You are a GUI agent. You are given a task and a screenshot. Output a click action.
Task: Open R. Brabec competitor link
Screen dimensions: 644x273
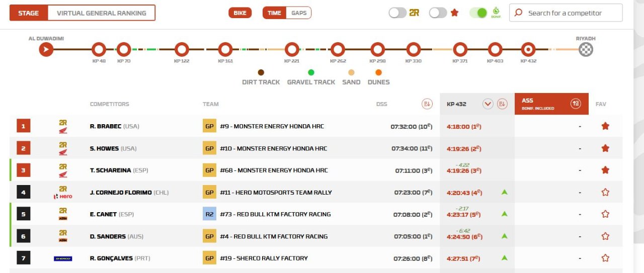pyautogui.click(x=105, y=126)
